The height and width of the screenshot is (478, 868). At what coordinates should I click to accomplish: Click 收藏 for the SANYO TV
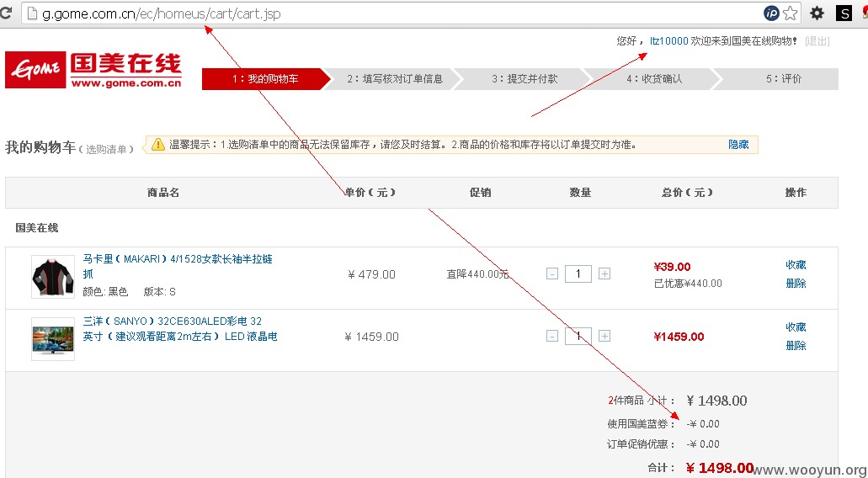(796, 327)
